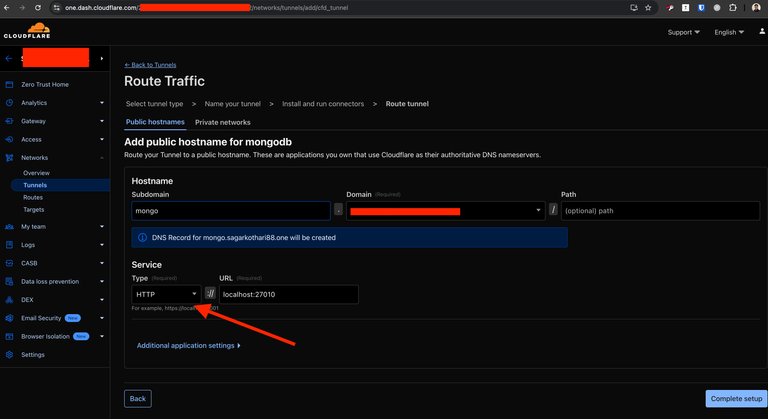This screenshot has width=768, height=419.
Task: Expand the Gateway sidebar section
Action: coord(102,121)
